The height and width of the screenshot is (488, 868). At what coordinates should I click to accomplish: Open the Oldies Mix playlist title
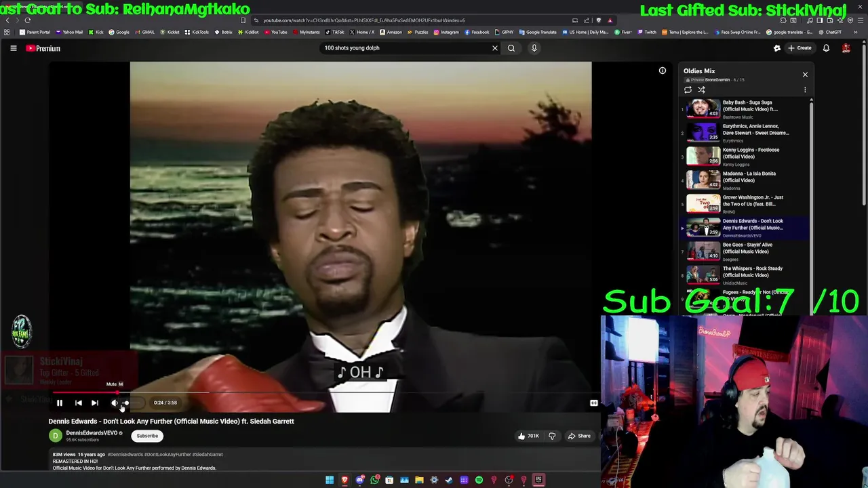coord(699,71)
